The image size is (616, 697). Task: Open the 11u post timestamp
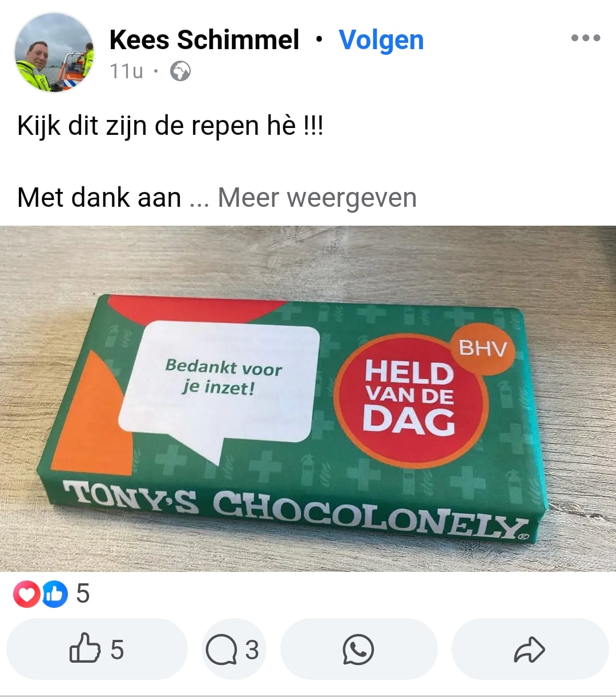tap(126, 71)
